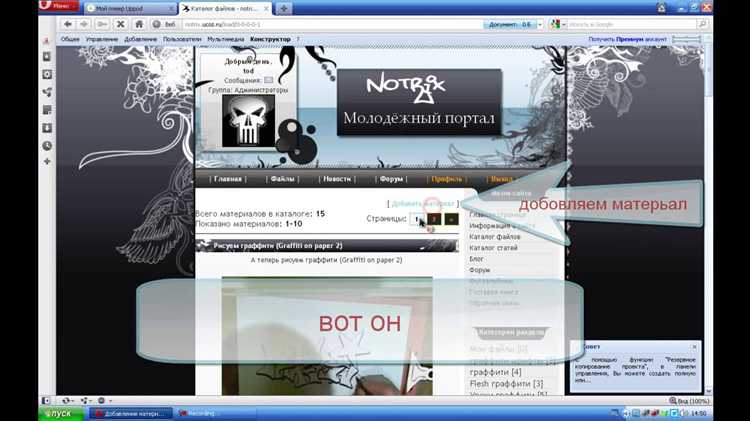Switch to the first uCoz tab
750x421 pixels.
click(130, 9)
